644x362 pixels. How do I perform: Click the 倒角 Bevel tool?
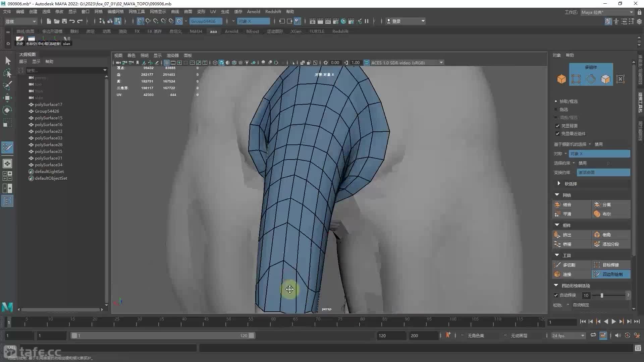(x=611, y=235)
